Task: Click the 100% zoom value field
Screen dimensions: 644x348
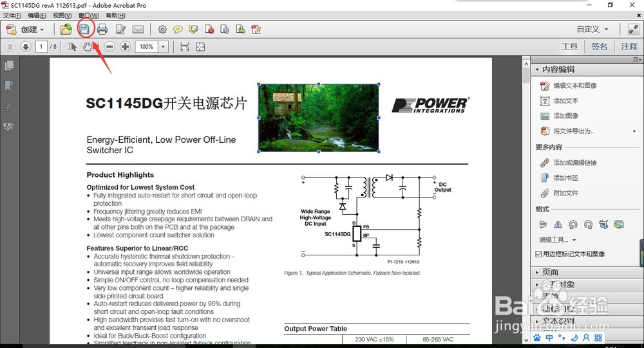Action: point(147,47)
